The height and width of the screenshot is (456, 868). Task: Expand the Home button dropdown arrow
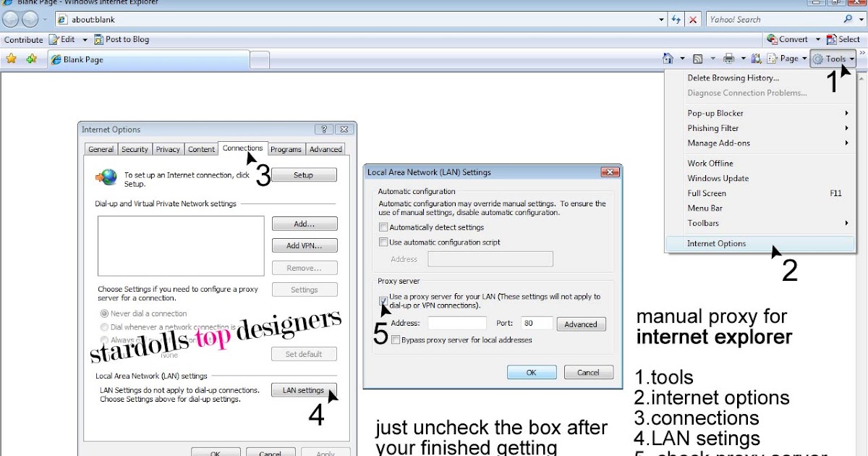pyautogui.click(x=682, y=59)
